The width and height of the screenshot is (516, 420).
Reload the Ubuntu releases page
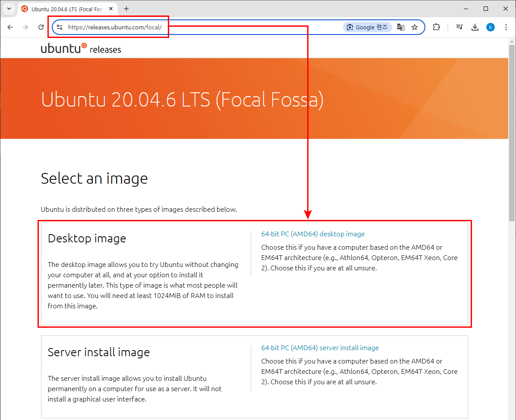(x=41, y=27)
